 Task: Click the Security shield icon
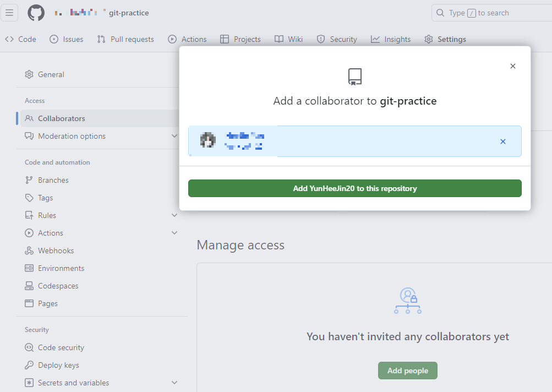point(321,39)
